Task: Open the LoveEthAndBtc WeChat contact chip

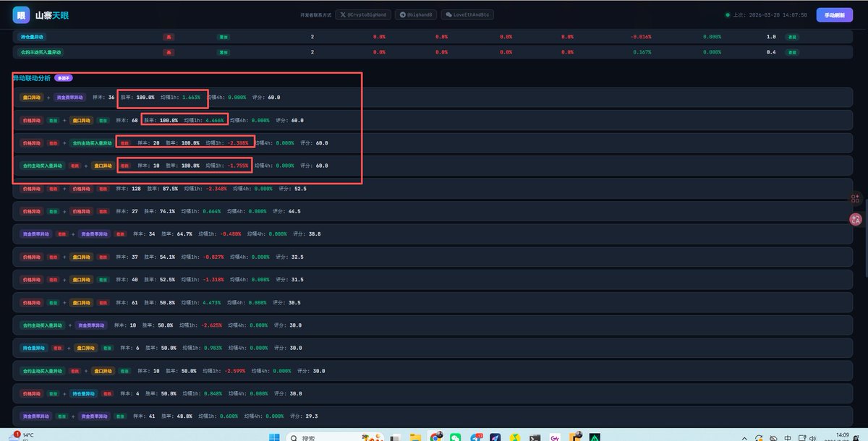Action: [x=467, y=14]
